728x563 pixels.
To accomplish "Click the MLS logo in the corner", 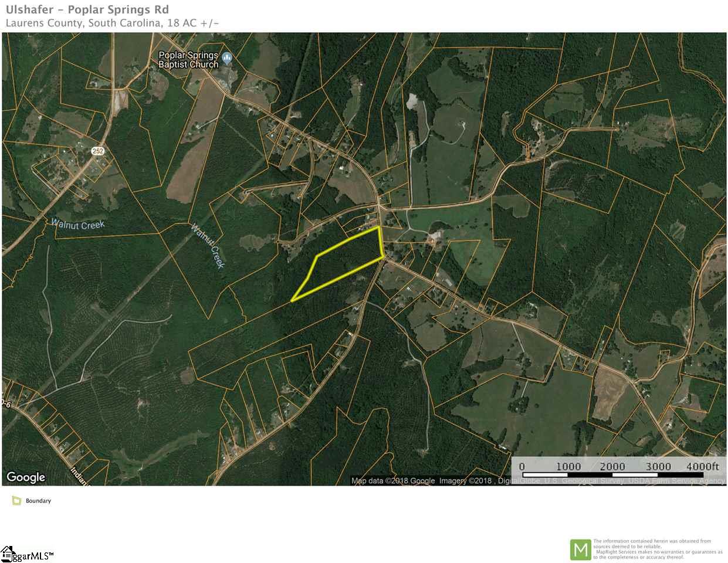I will click(x=26, y=554).
